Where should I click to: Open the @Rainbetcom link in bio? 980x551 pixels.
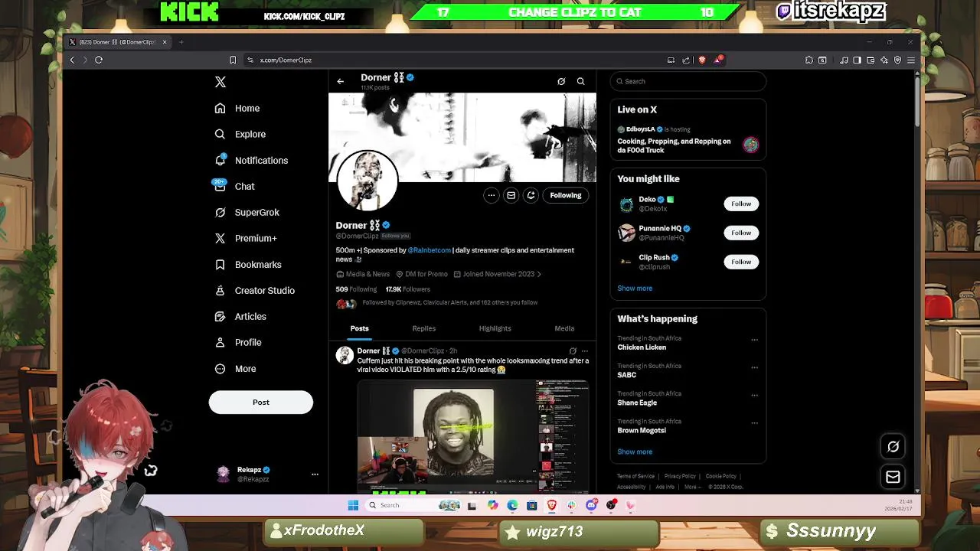point(429,250)
